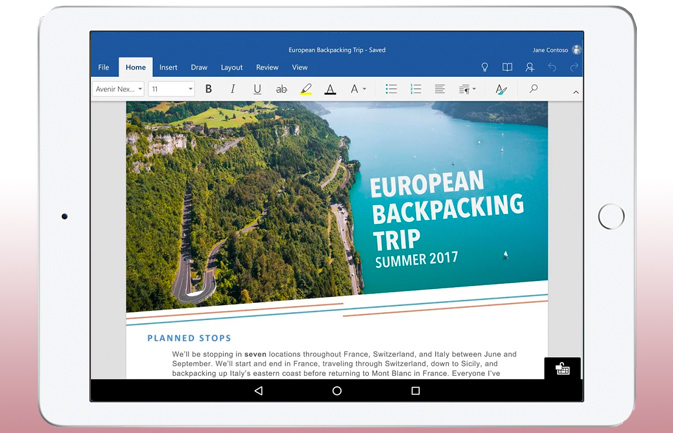Image resolution: width=673 pixels, height=433 pixels.
Task: Open the Layout tab
Action: coord(232,67)
